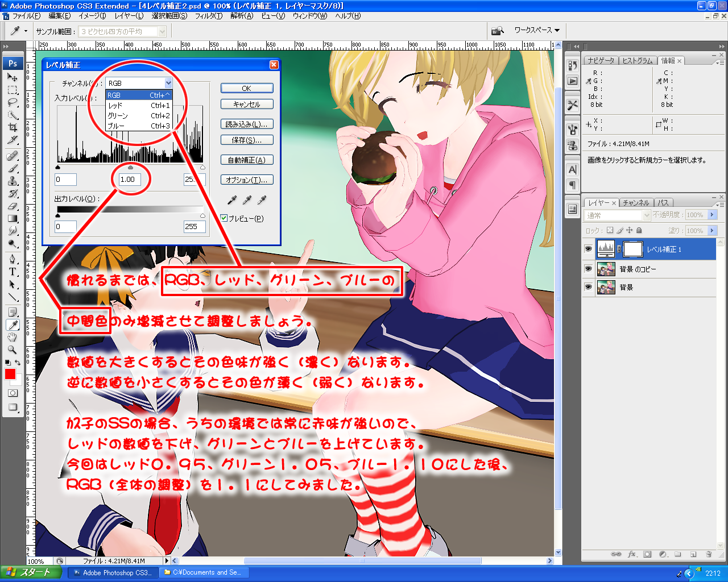The width and height of the screenshot is (728, 582).
Task: Click the trash icon in Layers panel
Action: [709, 554]
